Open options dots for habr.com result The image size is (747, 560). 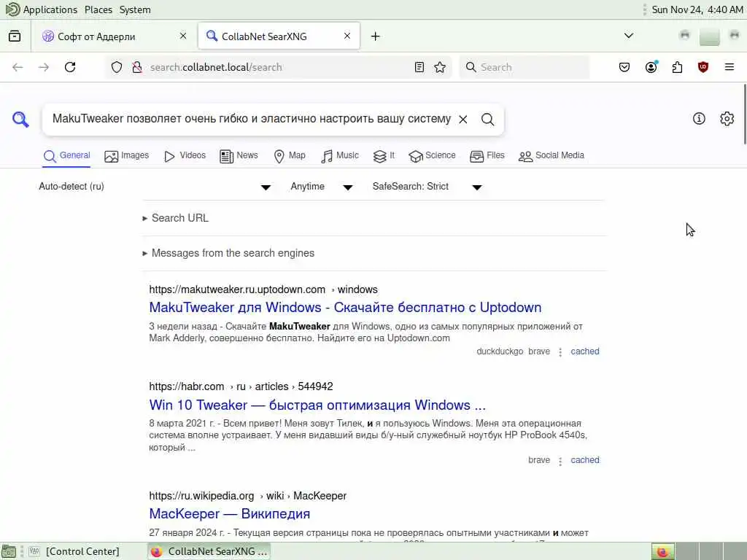tap(560, 461)
